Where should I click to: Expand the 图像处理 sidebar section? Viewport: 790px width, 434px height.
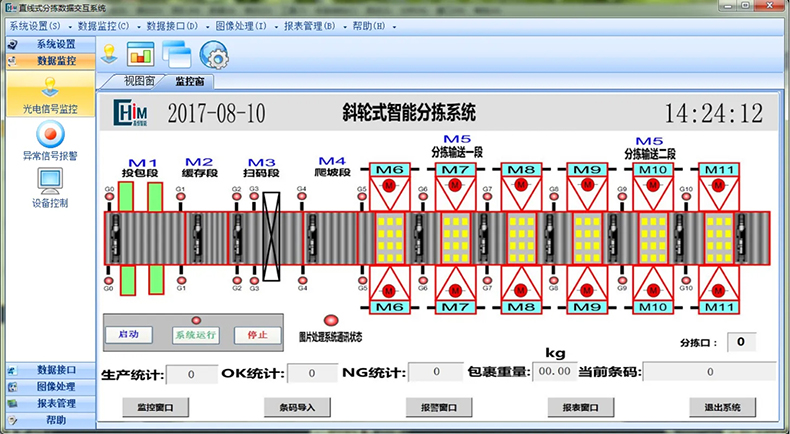[50, 386]
